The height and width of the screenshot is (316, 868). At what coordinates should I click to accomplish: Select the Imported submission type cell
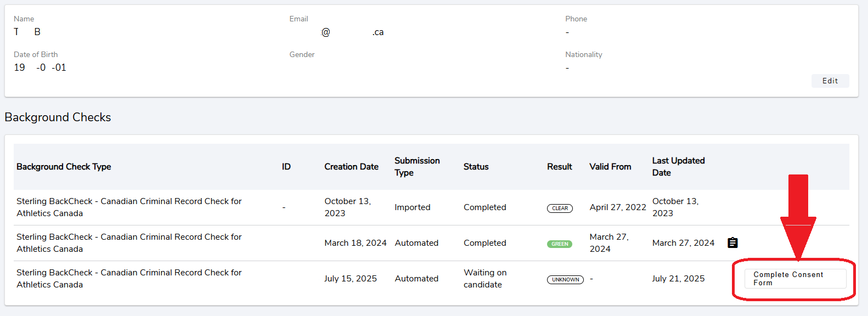412,207
